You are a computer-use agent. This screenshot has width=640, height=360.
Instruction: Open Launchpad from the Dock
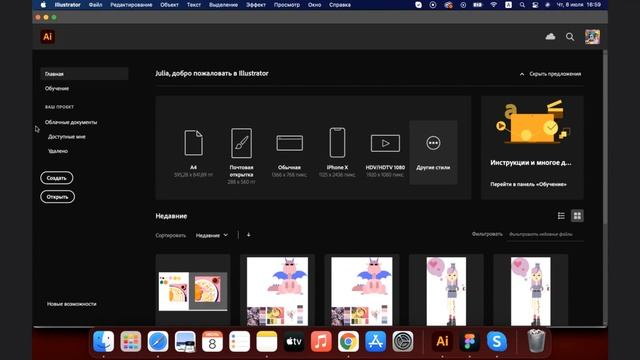(131, 341)
